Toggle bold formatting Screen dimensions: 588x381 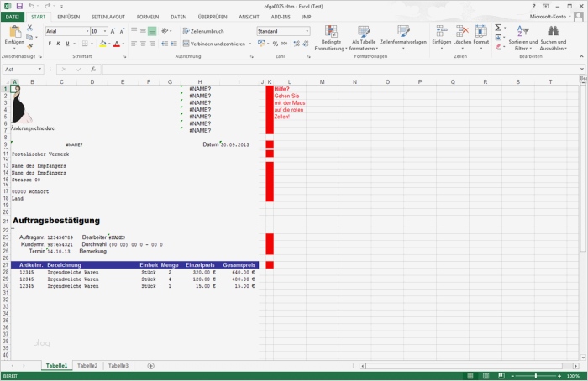(x=50, y=44)
